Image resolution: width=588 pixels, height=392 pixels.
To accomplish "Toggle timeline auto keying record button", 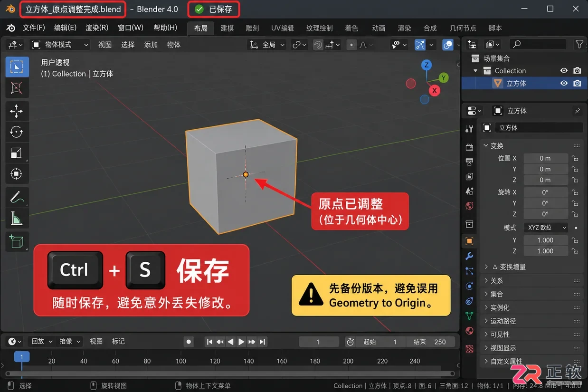I will pos(189,342).
